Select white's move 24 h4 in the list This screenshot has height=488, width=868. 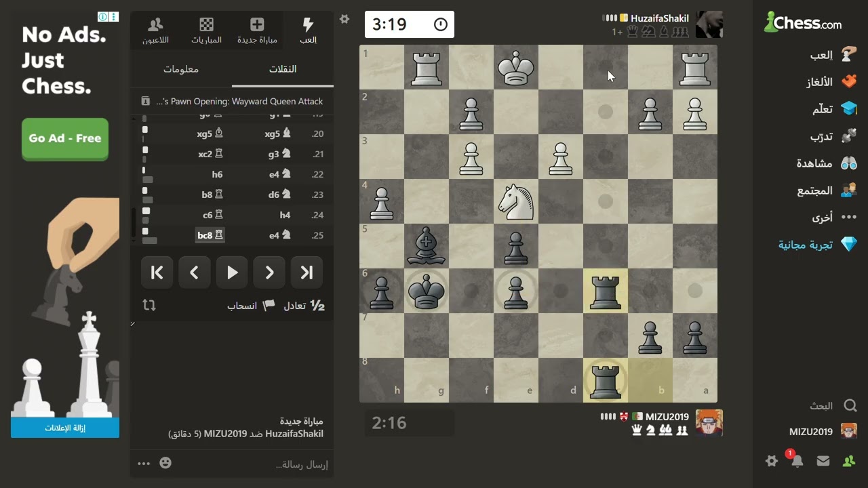pyautogui.click(x=285, y=215)
